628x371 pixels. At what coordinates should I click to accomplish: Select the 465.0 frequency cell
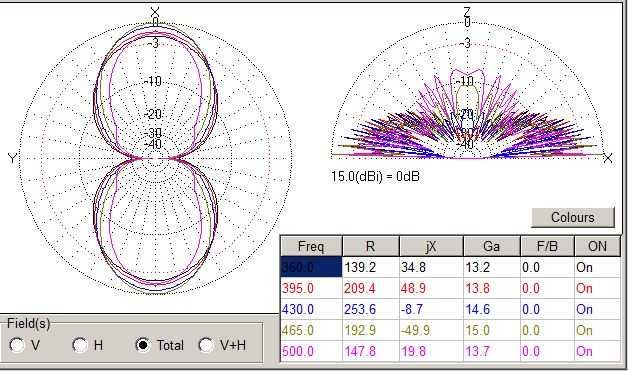tap(312, 330)
